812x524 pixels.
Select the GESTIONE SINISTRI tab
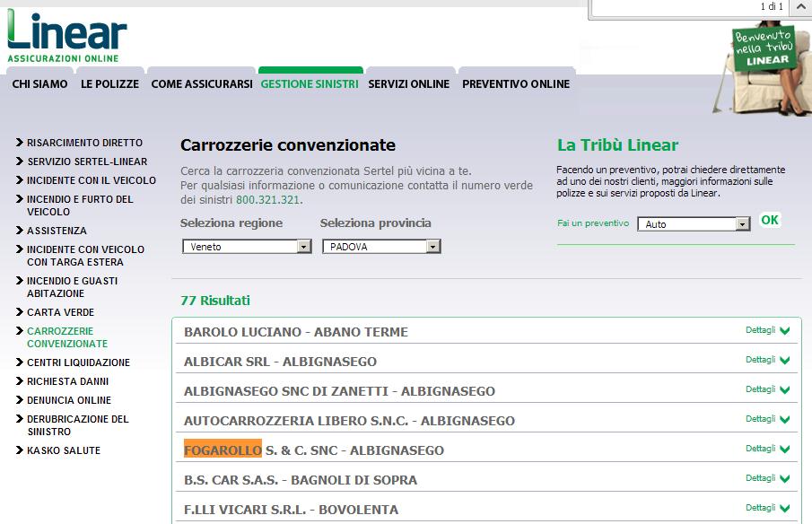[310, 83]
